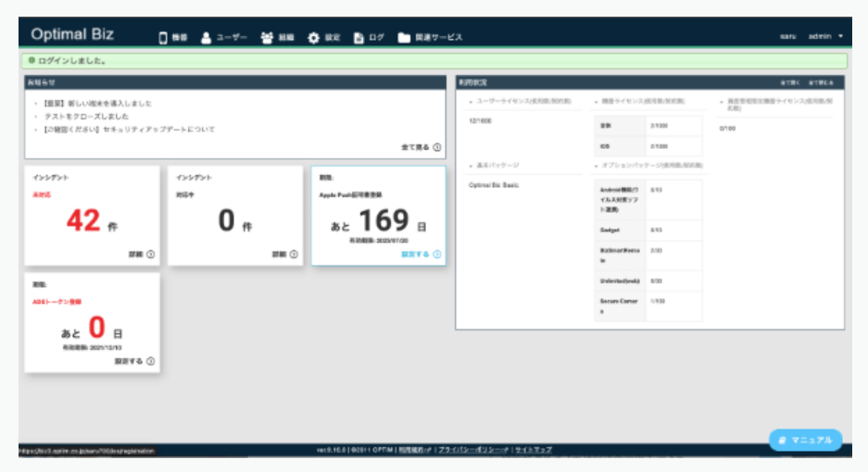Image resolution: width=868 pixels, height=472 pixels.
Task: Click the 全て開く link in 利用状況
Action: (788, 82)
